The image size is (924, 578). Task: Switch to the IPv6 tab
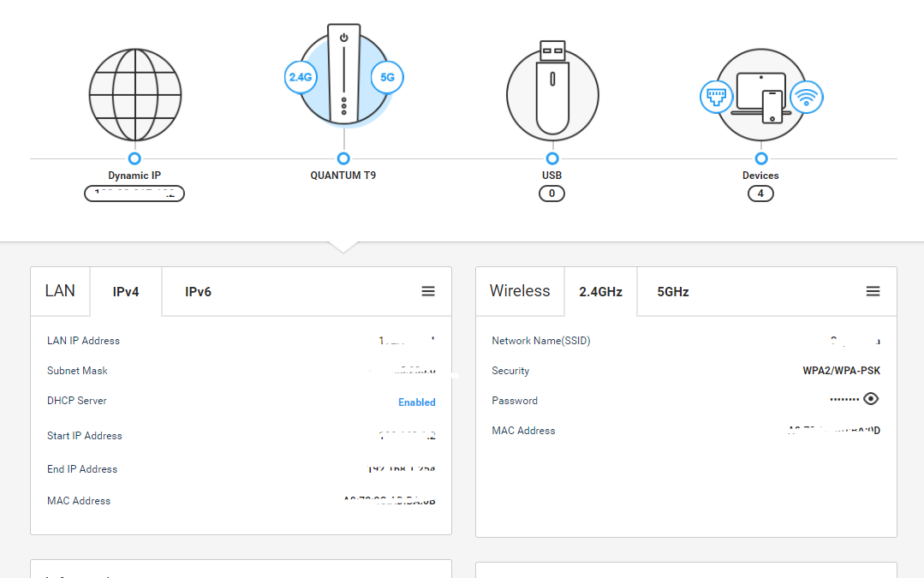(198, 292)
